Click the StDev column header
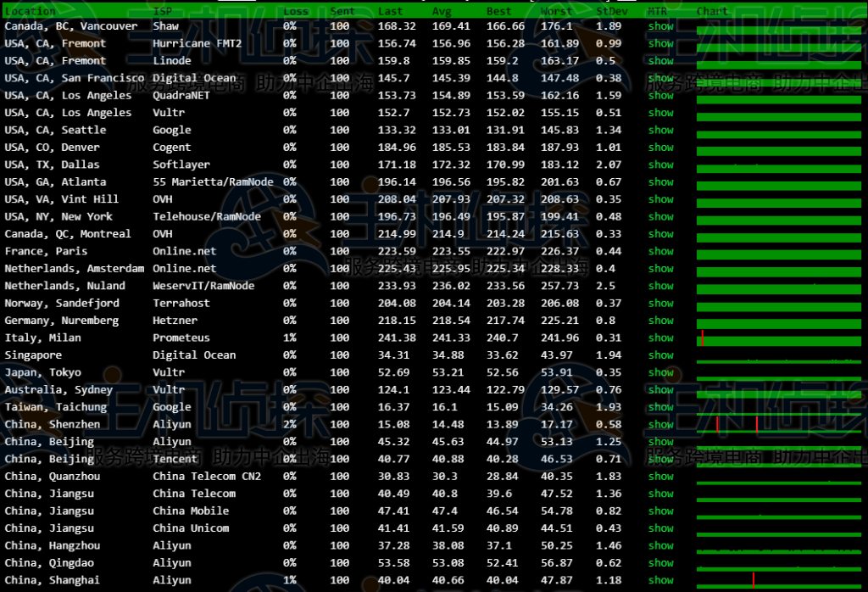The width and height of the screenshot is (868, 592). pos(612,11)
